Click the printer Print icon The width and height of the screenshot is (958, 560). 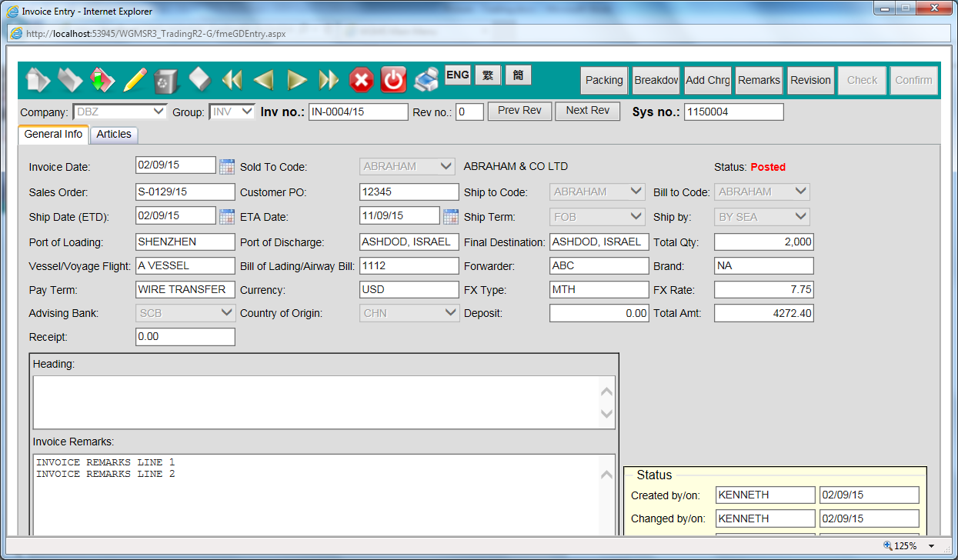pos(426,80)
